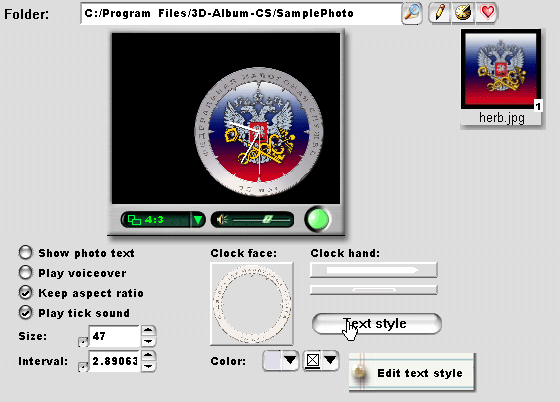Click Edit text style button
This screenshot has height=402, width=560.
pos(412,372)
